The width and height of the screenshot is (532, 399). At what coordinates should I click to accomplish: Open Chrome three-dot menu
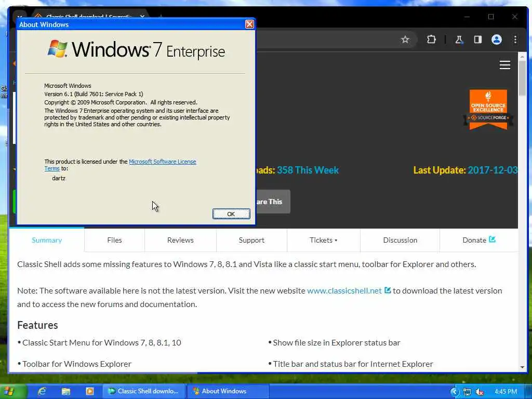[x=515, y=39]
